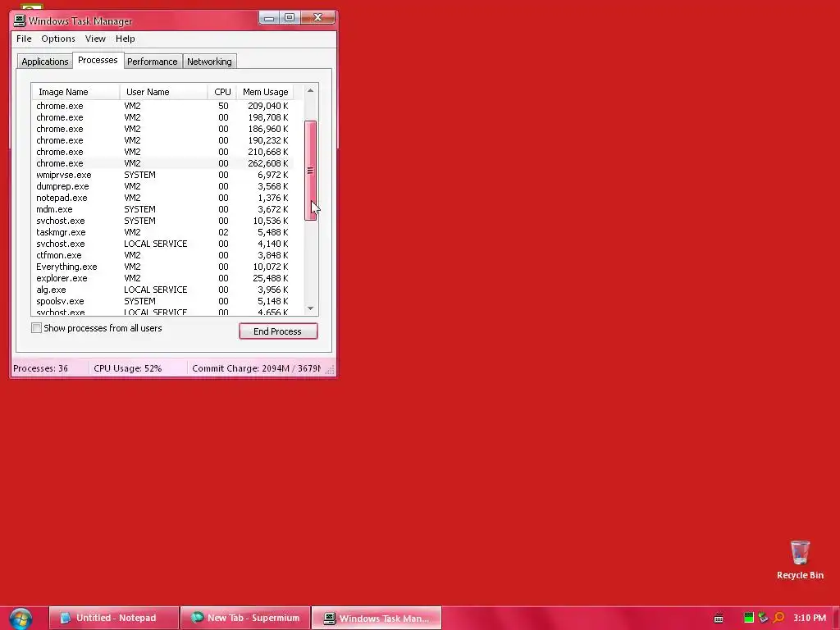
Task: Click the orange magnifier tray icon
Action: pos(779,618)
